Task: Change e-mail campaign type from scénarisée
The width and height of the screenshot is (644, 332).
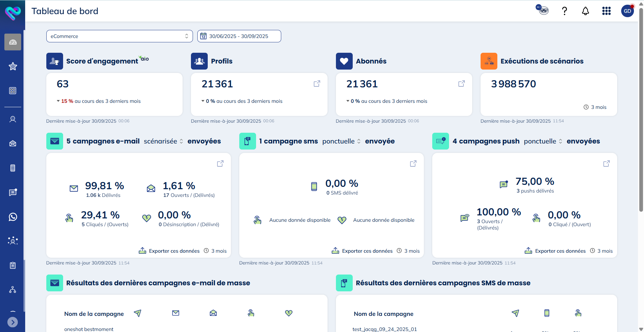Action: tap(163, 141)
